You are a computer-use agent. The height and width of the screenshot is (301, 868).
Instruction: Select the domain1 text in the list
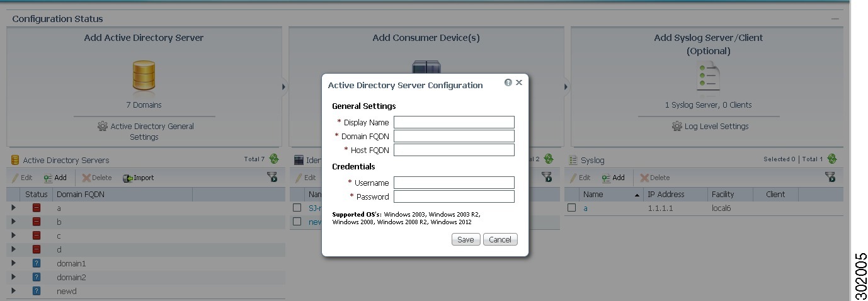(x=71, y=263)
